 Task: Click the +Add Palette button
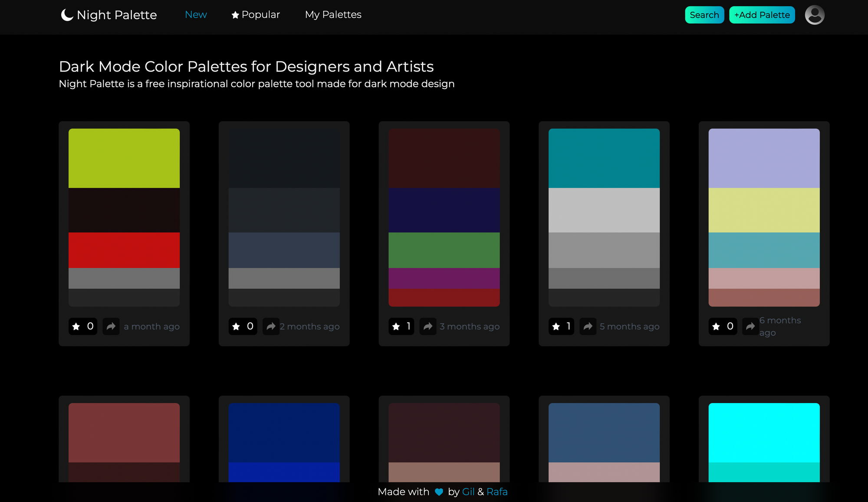762,15
